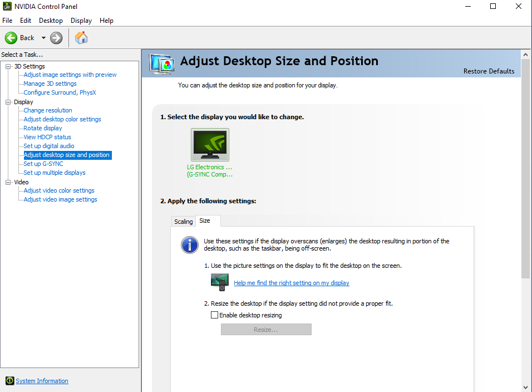Screen dimensions: 532x392
Task: Click Restore Defaults
Action: point(489,71)
